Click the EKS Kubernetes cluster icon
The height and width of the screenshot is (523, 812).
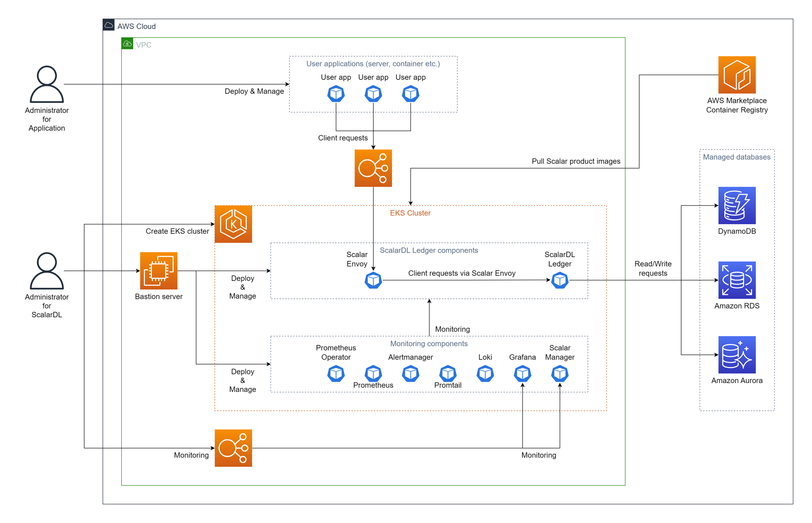233,224
